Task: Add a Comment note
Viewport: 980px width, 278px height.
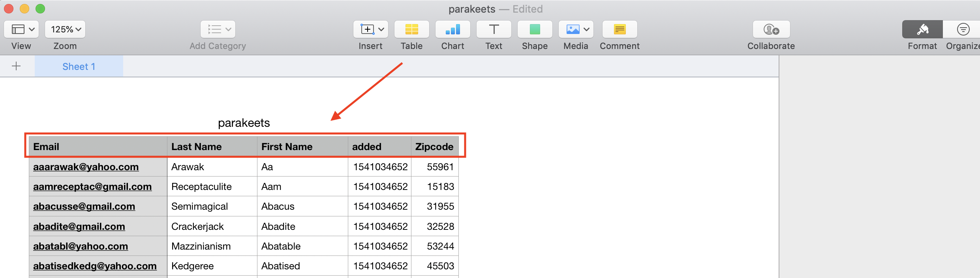Action: pyautogui.click(x=620, y=30)
